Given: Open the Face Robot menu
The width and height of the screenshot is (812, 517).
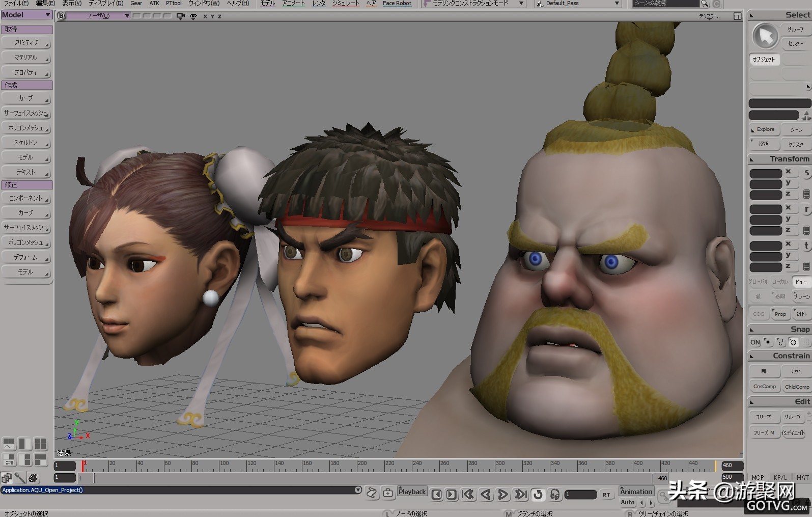Looking at the screenshot, I should [397, 4].
